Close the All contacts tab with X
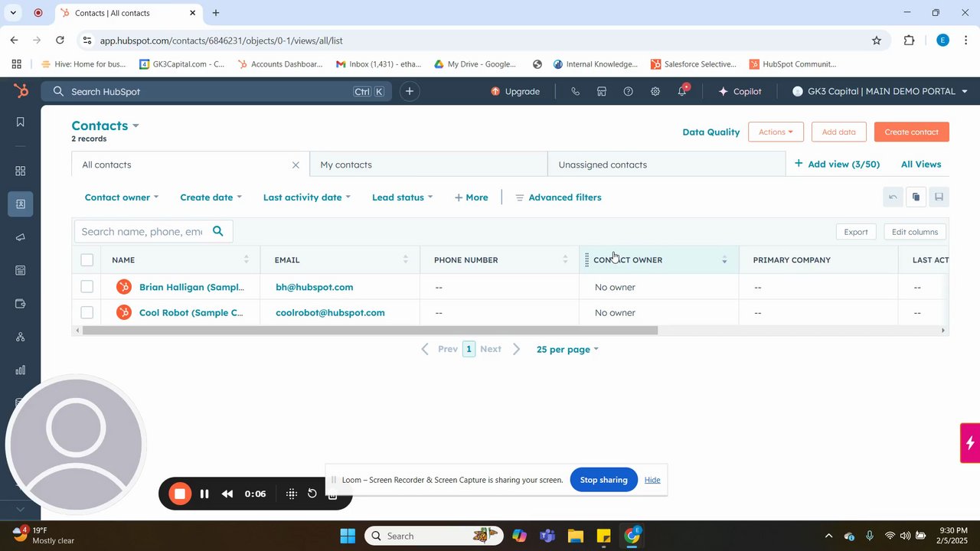The width and height of the screenshot is (980, 551). pyautogui.click(x=296, y=165)
